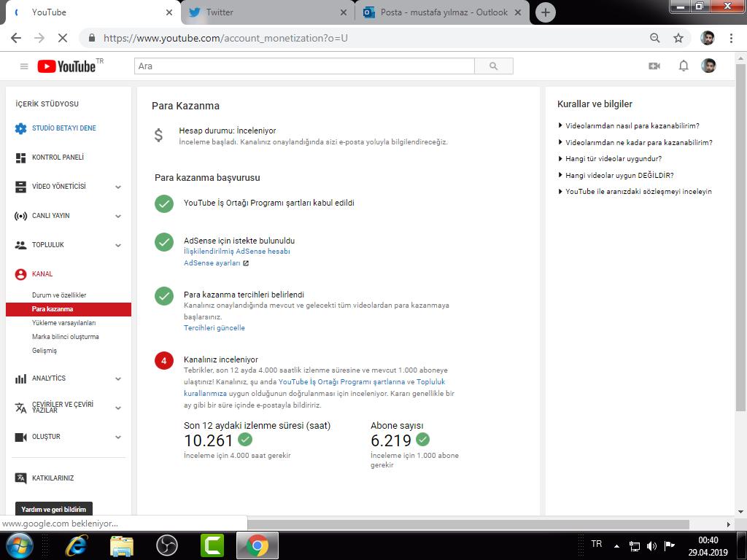
Task: Click the external link icon beside AdSense ayarları
Action: click(246, 263)
